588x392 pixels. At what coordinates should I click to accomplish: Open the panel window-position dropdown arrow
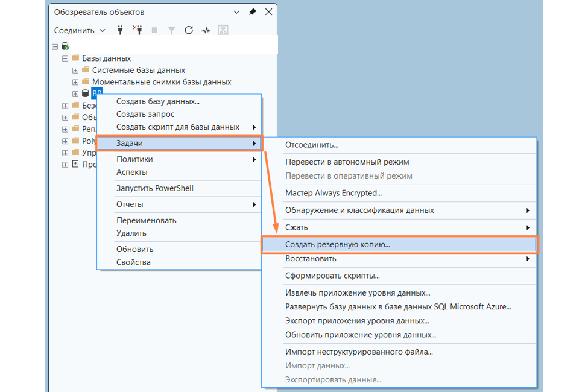[236, 12]
